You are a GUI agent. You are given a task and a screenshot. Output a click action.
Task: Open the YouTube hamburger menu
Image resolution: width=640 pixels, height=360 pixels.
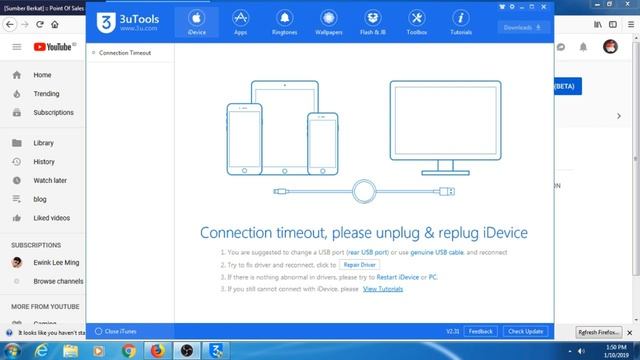point(17,47)
